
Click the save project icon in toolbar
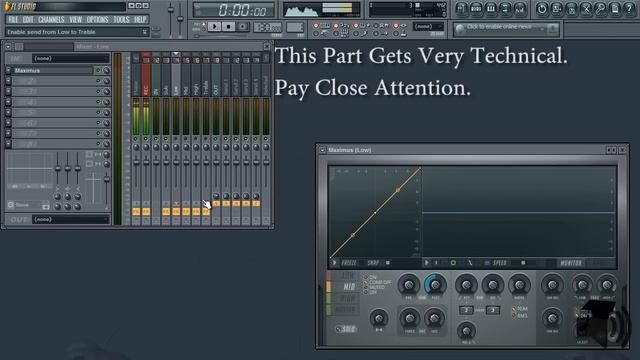pos(556,9)
